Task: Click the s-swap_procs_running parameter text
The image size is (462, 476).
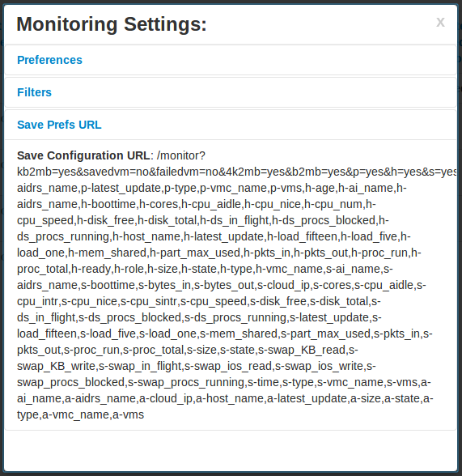Action: click(x=186, y=382)
